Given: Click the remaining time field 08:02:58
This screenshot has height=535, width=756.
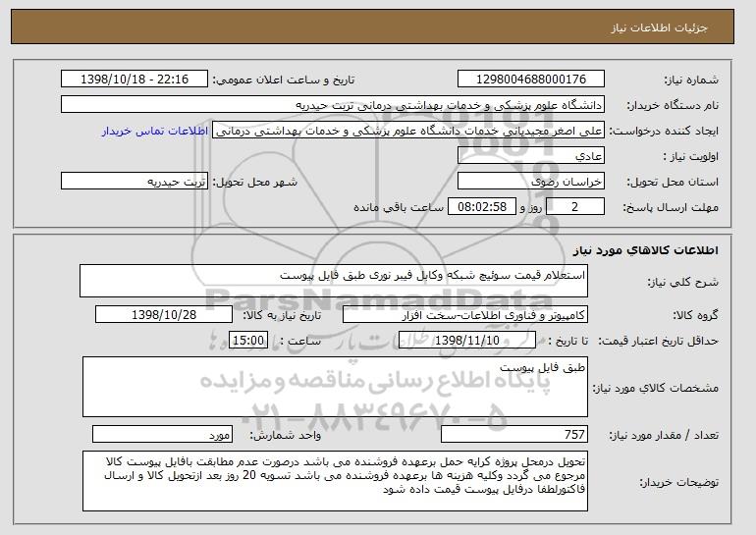Looking at the screenshot, I should 482,207.
